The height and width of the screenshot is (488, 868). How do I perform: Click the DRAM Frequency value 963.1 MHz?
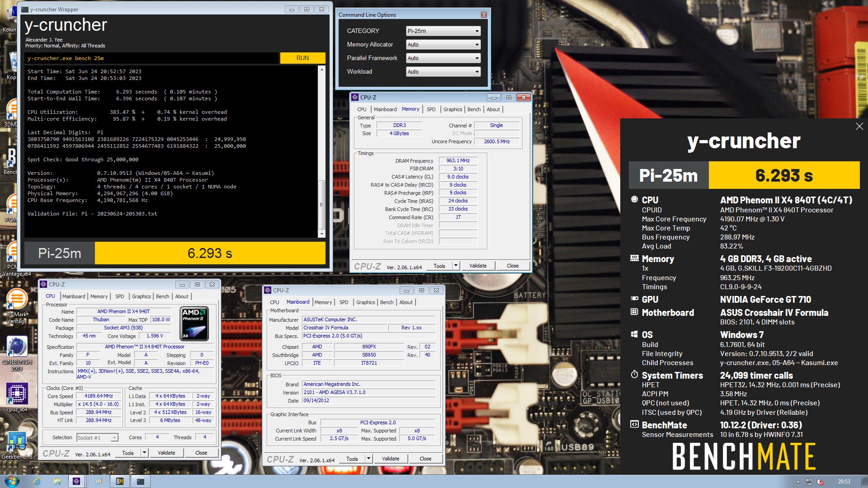pyautogui.click(x=458, y=161)
